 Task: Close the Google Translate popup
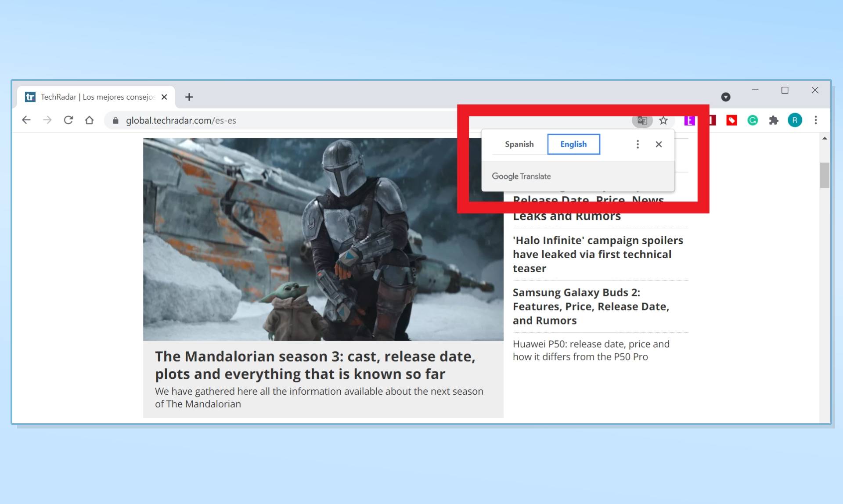pos(659,144)
